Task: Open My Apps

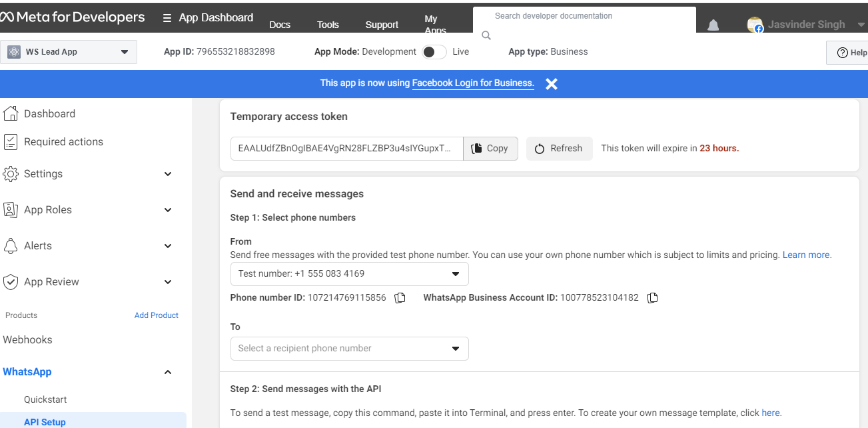Action: coord(436,25)
